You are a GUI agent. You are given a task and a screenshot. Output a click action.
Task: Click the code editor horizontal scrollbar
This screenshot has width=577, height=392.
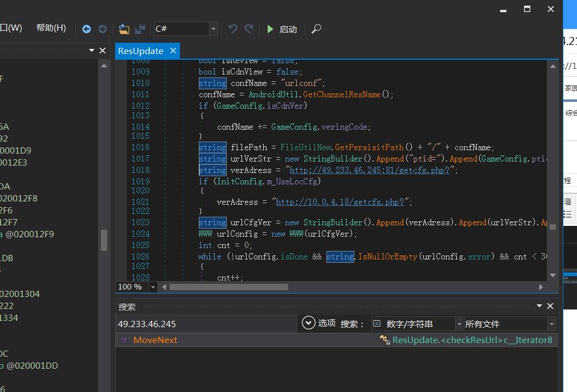coord(228,287)
